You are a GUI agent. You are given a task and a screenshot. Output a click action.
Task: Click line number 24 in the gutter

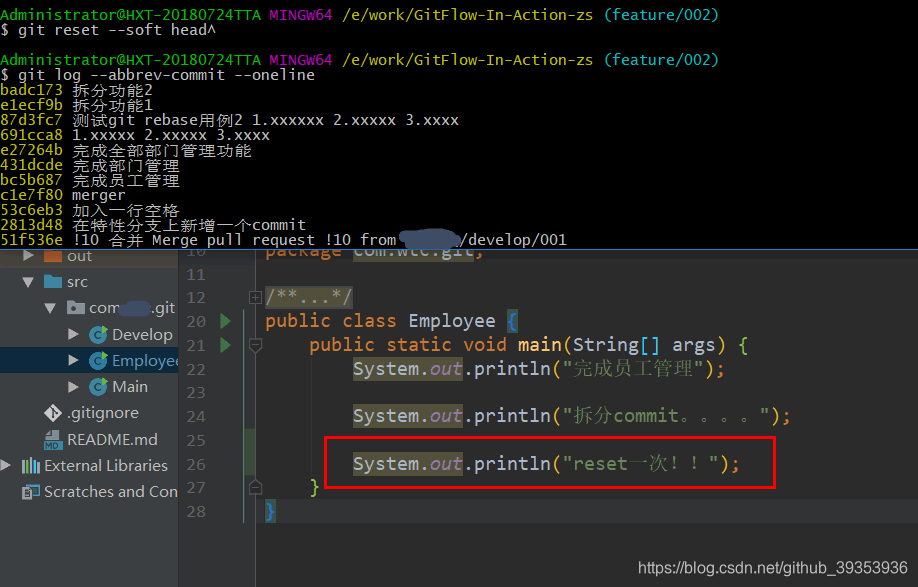[196, 416]
